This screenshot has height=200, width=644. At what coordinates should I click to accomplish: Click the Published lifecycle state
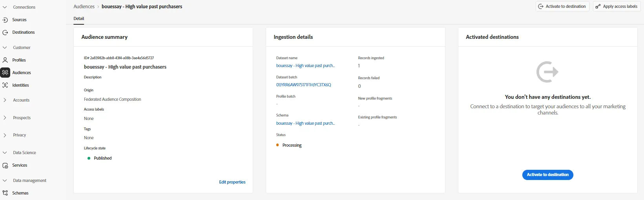point(103,158)
